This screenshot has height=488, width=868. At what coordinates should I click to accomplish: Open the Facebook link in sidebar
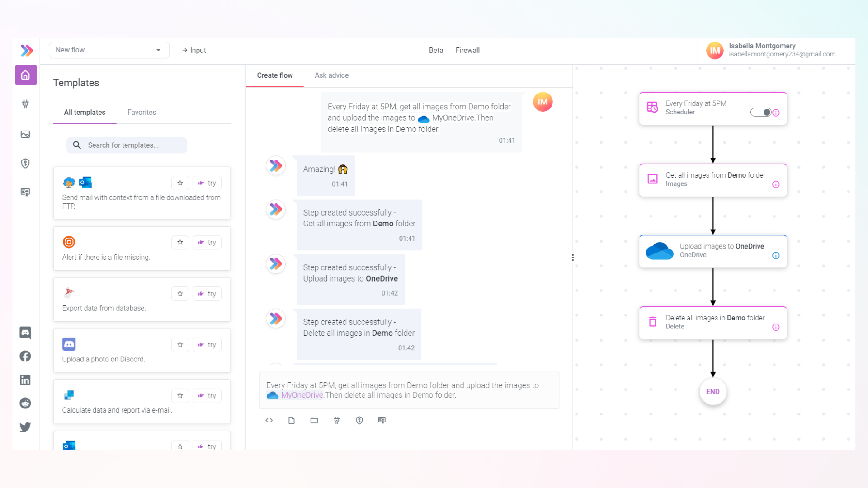pos(25,357)
